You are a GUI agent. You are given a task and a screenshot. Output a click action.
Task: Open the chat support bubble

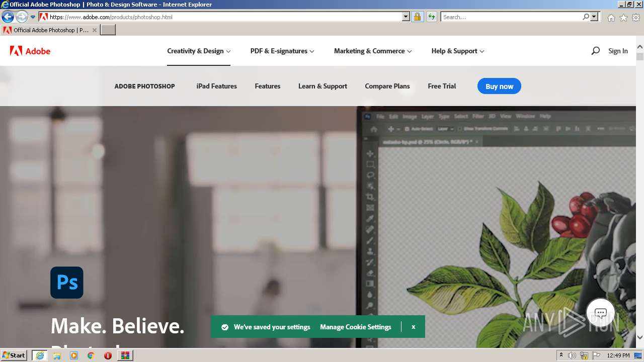[600, 313]
